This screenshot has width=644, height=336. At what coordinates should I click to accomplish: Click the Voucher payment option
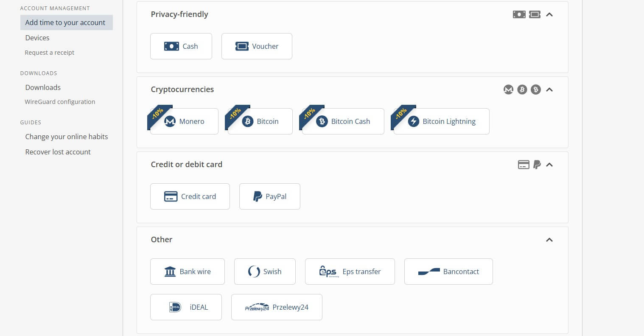click(257, 46)
